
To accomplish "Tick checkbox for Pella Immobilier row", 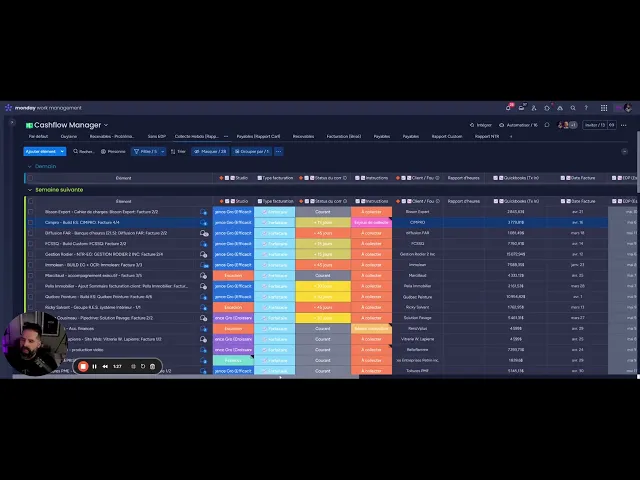I will 31,286.
